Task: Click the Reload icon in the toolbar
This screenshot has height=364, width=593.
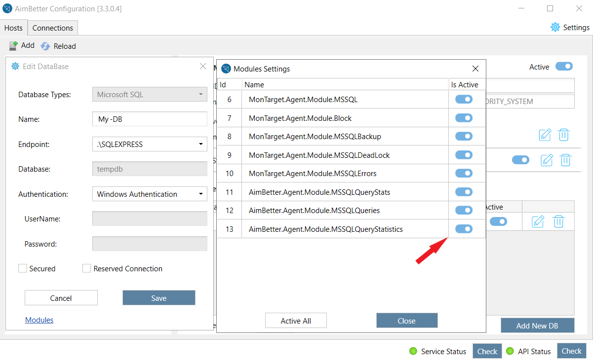Action: tap(45, 46)
